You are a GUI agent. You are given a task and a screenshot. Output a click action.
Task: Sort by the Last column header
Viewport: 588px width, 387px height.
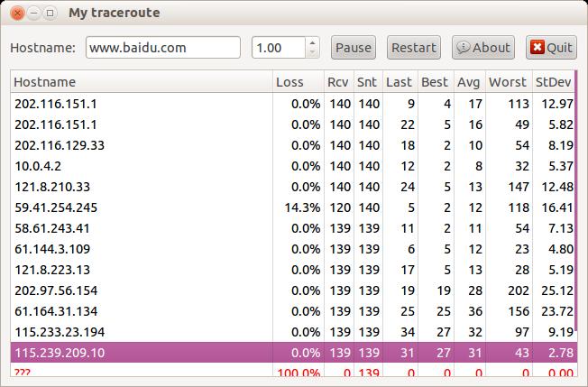coord(400,82)
